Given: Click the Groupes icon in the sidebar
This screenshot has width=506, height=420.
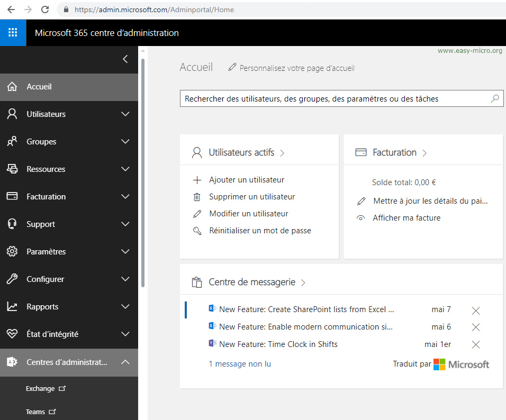Looking at the screenshot, I should click(12, 141).
